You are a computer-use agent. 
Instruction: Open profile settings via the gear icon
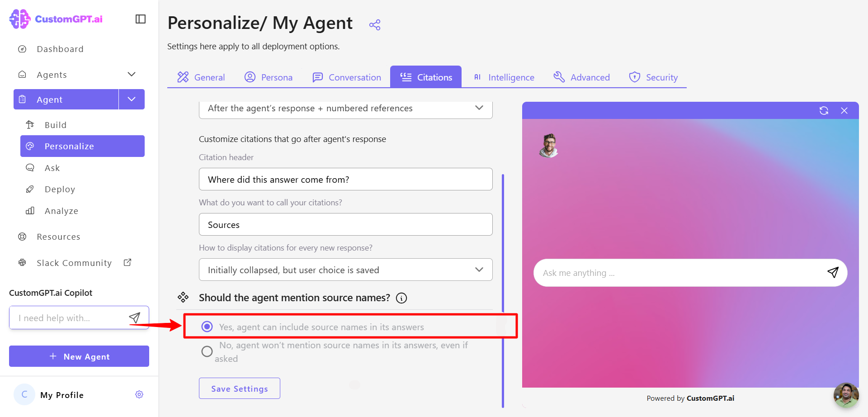pyautogui.click(x=139, y=394)
